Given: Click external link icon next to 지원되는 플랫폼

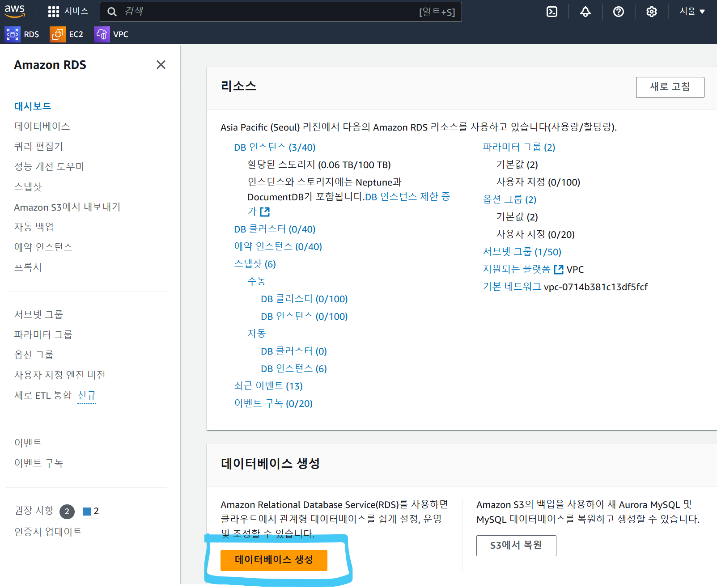Looking at the screenshot, I should (x=559, y=269).
